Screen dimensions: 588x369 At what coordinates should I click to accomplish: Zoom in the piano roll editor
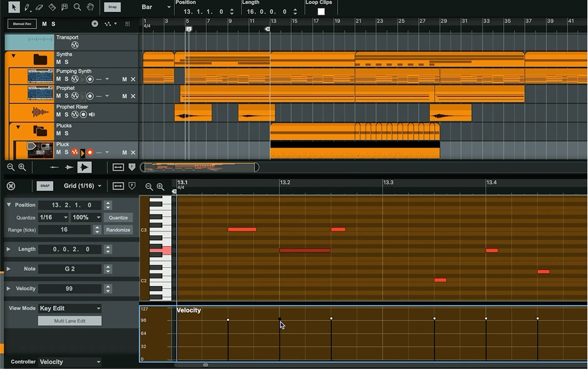[161, 186]
